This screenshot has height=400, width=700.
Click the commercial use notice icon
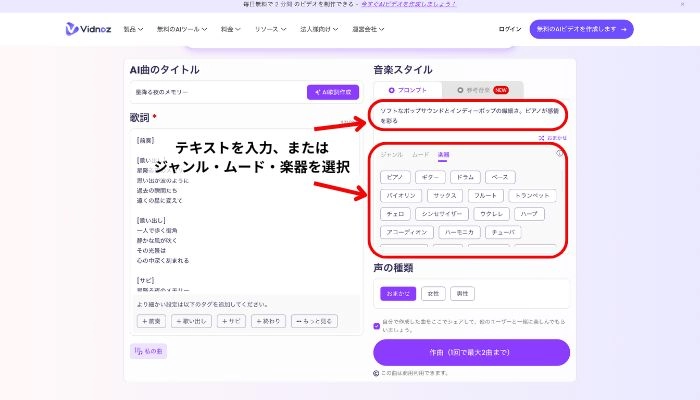point(376,373)
